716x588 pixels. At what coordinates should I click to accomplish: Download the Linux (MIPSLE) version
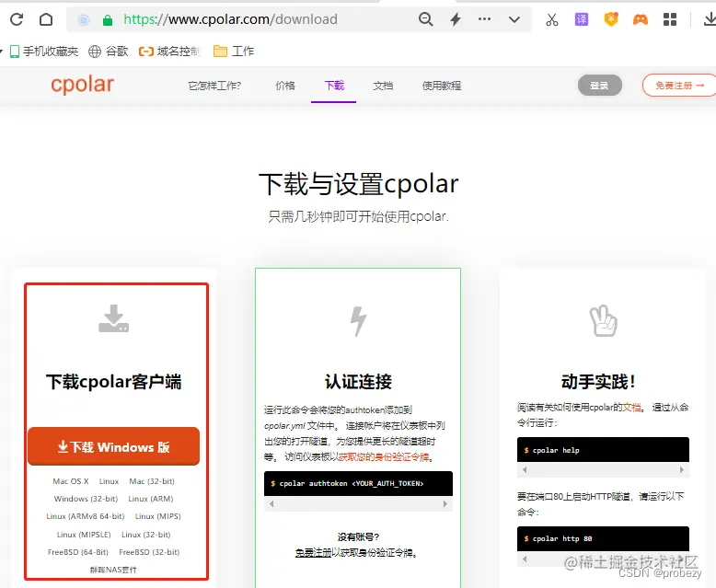(84, 535)
